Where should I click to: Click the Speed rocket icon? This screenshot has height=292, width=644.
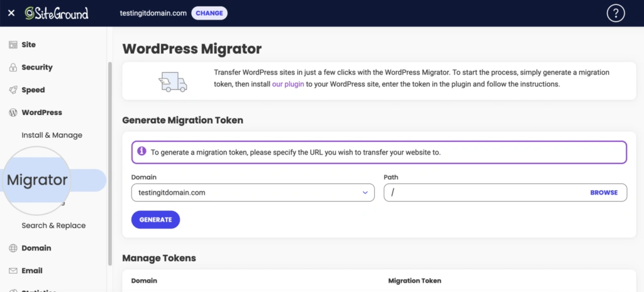point(13,90)
